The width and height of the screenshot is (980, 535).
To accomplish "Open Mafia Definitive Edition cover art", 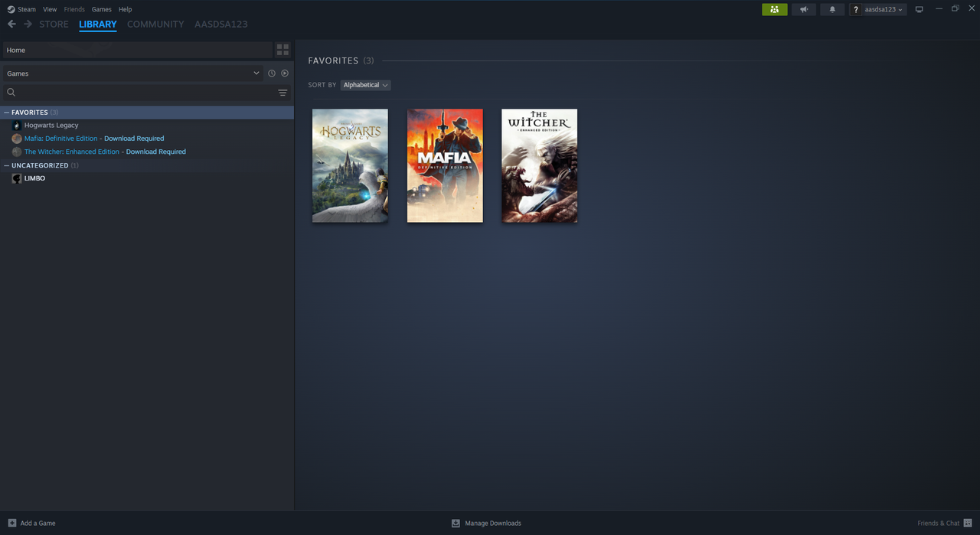I will [445, 165].
